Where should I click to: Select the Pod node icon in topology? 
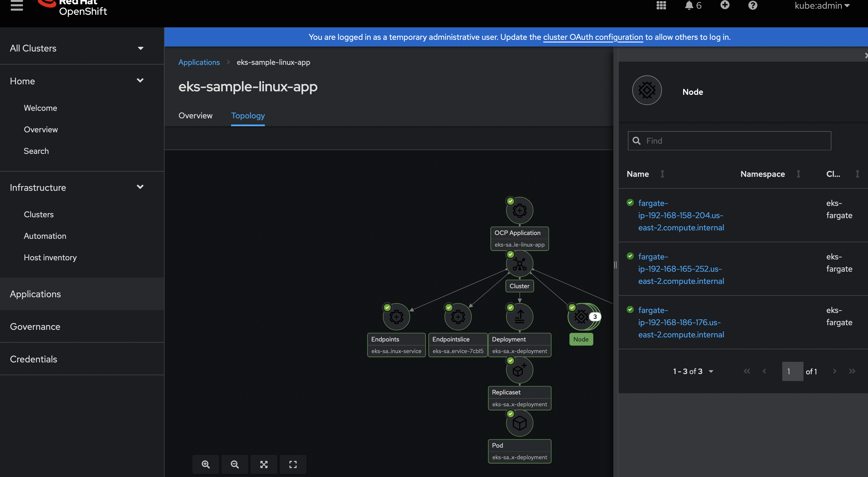point(519,423)
